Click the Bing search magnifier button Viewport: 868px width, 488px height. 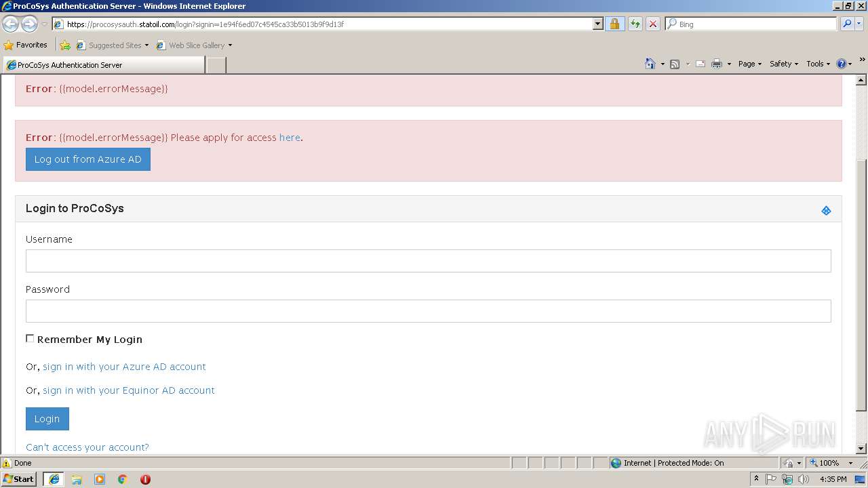click(x=847, y=24)
